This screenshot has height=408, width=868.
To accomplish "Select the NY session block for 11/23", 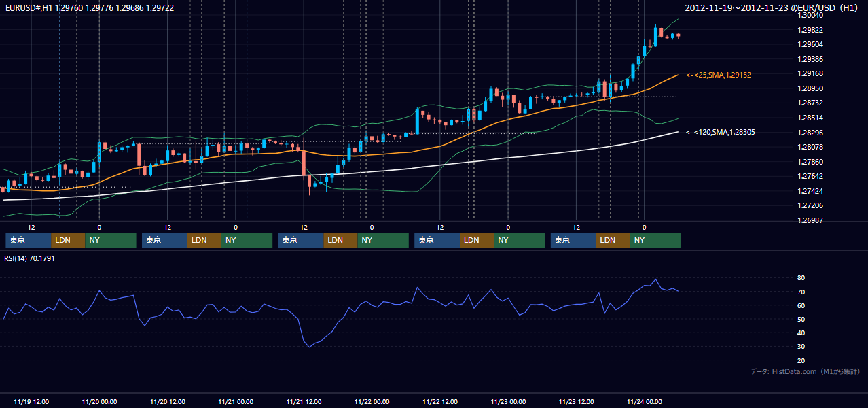I will [x=655, y=240].
